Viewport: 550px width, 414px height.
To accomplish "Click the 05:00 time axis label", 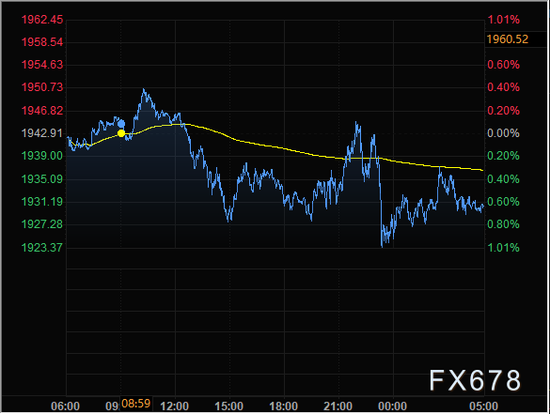I will pyautogui.click(x=484, y=406).
